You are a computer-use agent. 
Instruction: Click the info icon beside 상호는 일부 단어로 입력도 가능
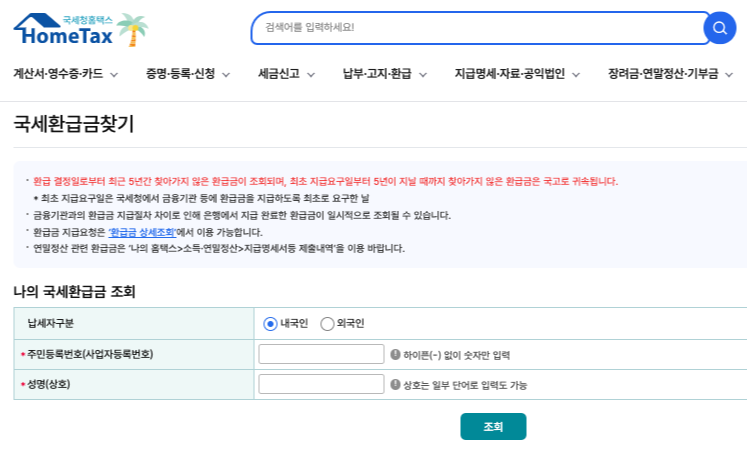(x=395, y=384)
